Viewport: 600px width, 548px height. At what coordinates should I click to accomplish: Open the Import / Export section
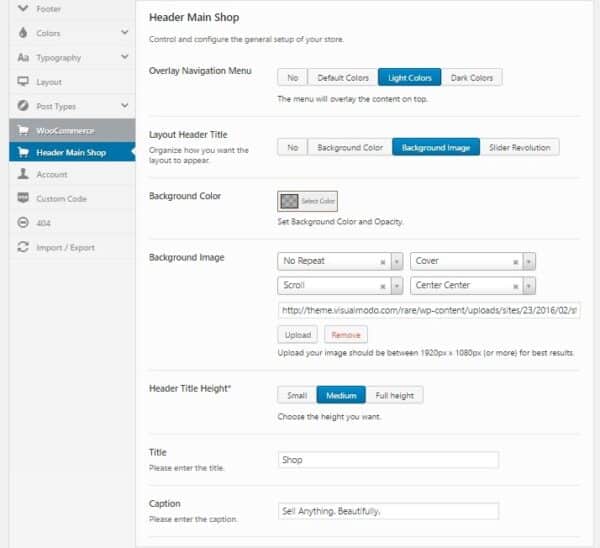point(72,247)
